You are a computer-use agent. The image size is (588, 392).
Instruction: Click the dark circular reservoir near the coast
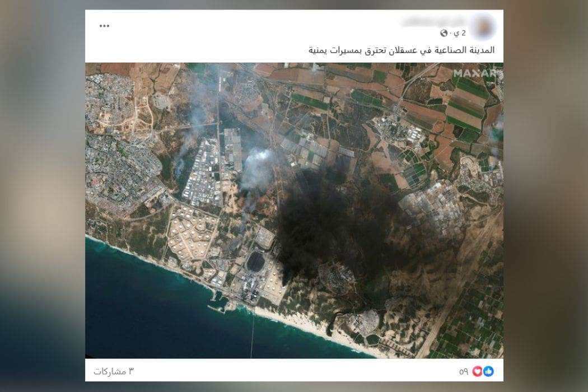256,260
